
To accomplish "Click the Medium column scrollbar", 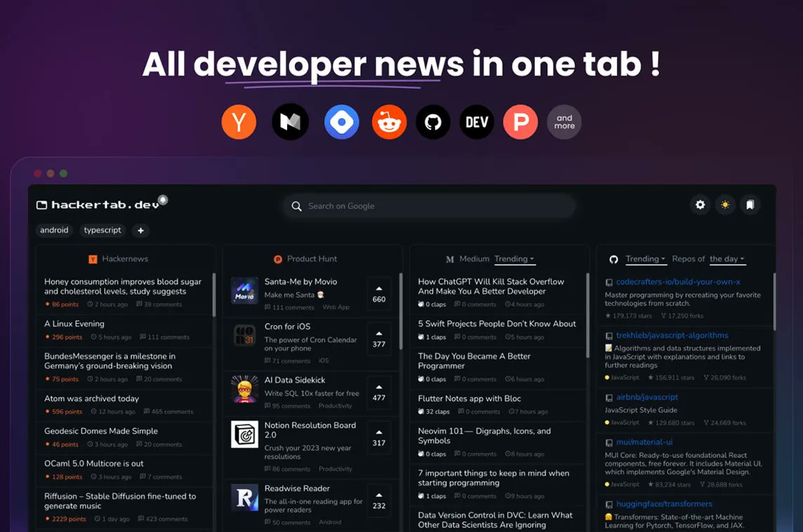I will [588, 315].
